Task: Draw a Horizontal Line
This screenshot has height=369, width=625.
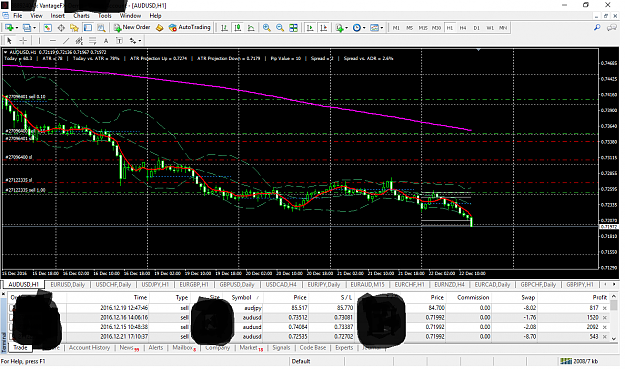Action: click(x=53, y=41)
